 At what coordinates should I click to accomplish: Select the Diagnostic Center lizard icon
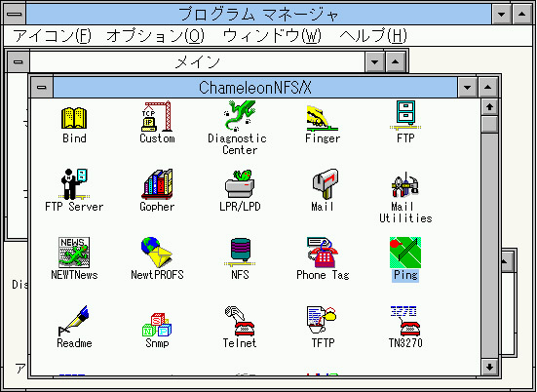(240, 116)
